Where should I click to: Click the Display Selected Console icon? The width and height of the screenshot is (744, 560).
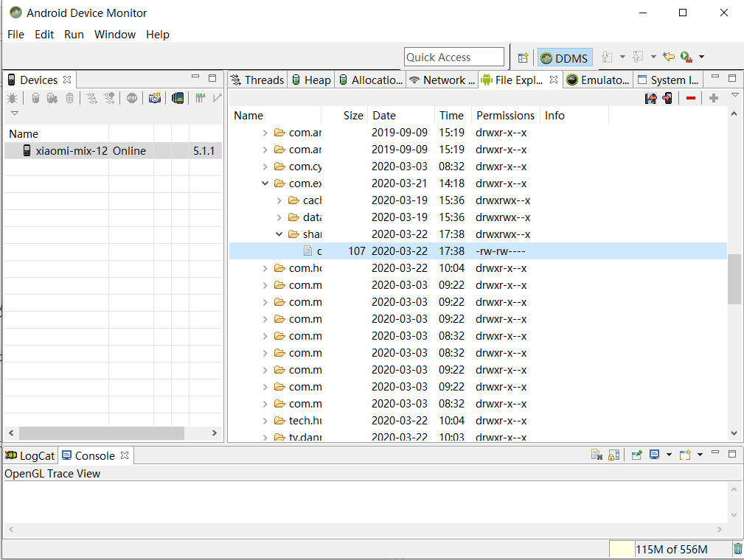click(654, 454)
